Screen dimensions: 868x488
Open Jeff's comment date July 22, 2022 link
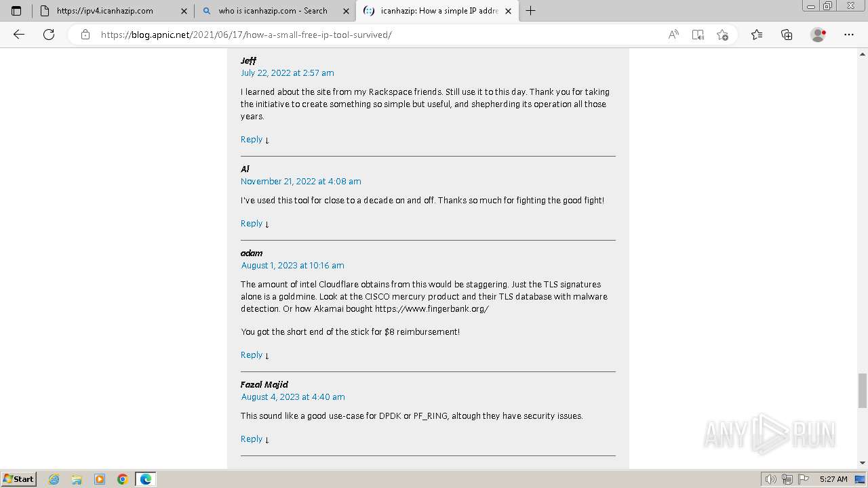click(x=288, y=73)
